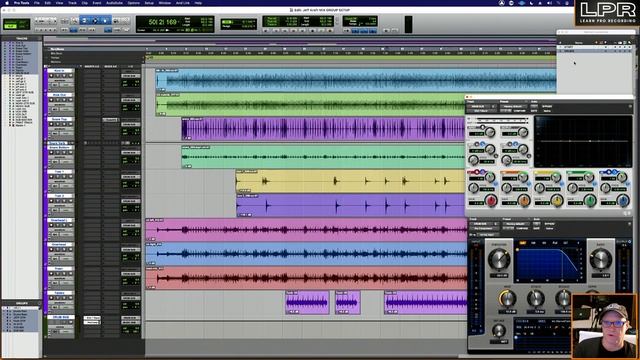The image size is (640, 360).
Task: Click the main counter display
Action: (162, 22)
